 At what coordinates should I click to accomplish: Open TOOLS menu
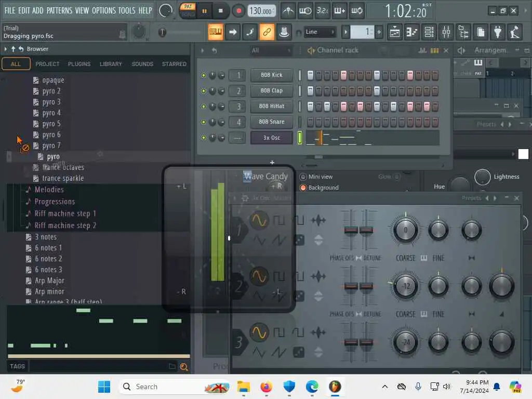click(127, 10)
